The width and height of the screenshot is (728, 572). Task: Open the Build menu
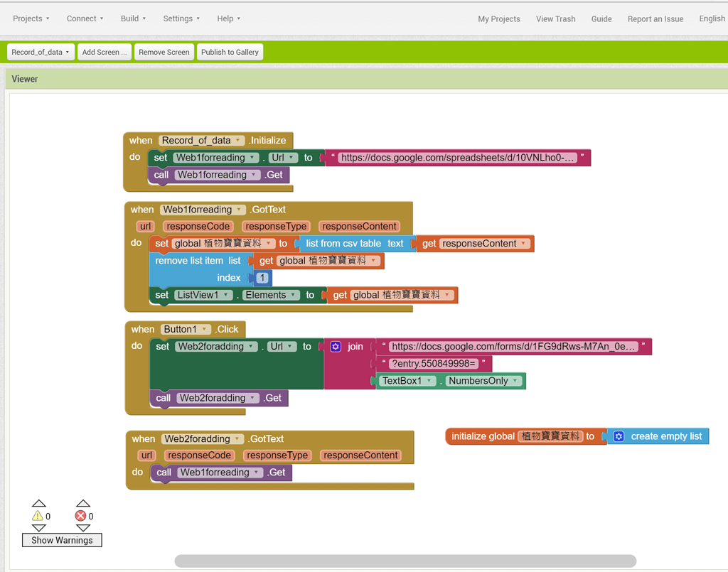[x=133, y=18]
